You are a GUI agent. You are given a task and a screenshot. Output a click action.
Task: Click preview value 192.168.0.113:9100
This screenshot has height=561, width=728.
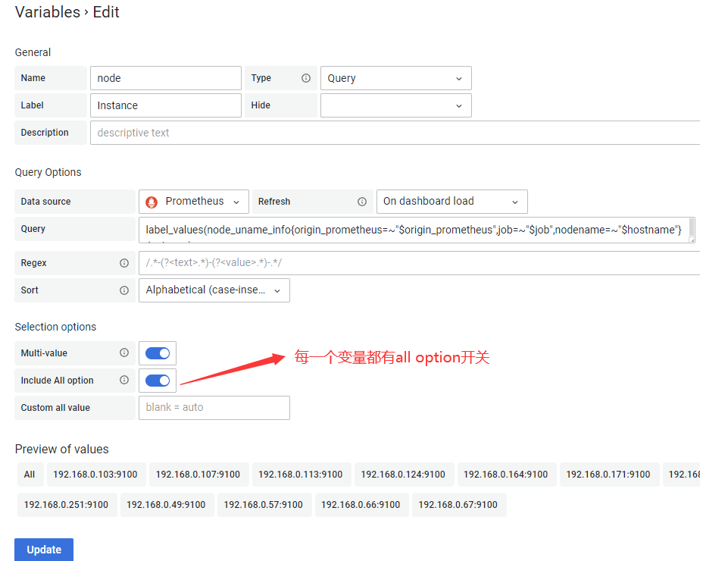click(x=301, y=475)
